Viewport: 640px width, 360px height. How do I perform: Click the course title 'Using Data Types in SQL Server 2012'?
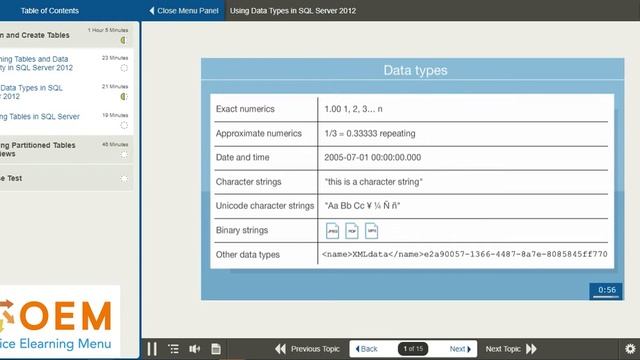point(293,11)
